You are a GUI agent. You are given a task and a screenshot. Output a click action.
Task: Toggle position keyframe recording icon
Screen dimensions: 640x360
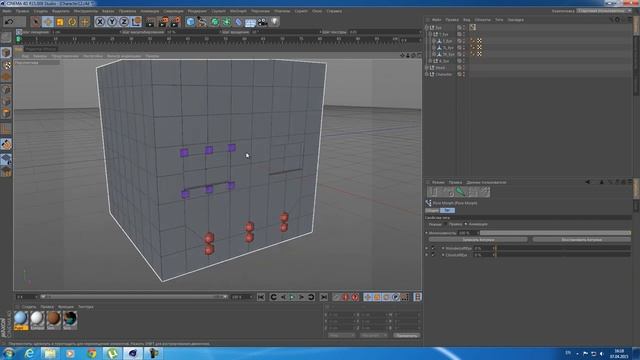point(367,297)
